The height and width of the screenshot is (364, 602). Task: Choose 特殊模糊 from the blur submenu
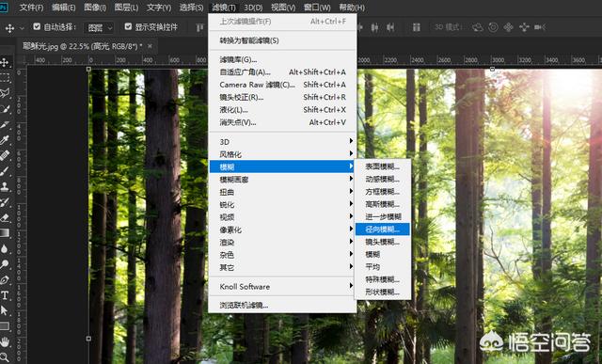pos(383,279)
